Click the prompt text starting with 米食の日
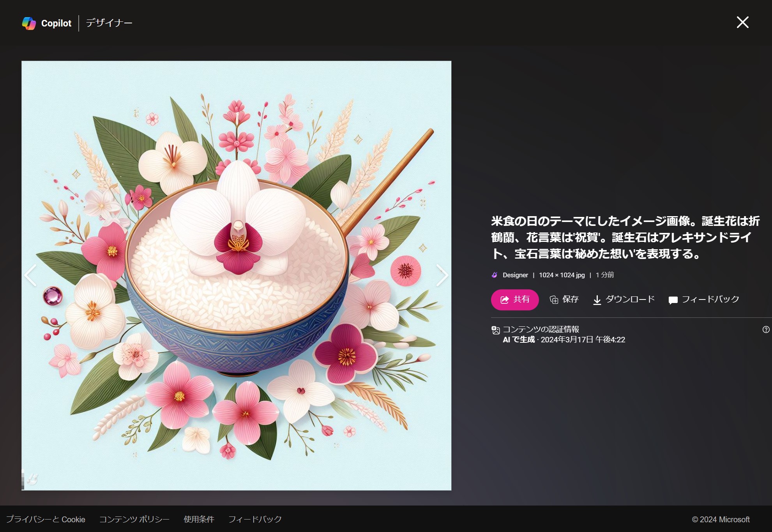This screenshot has height=532, width=772. (x=625, y=237)
